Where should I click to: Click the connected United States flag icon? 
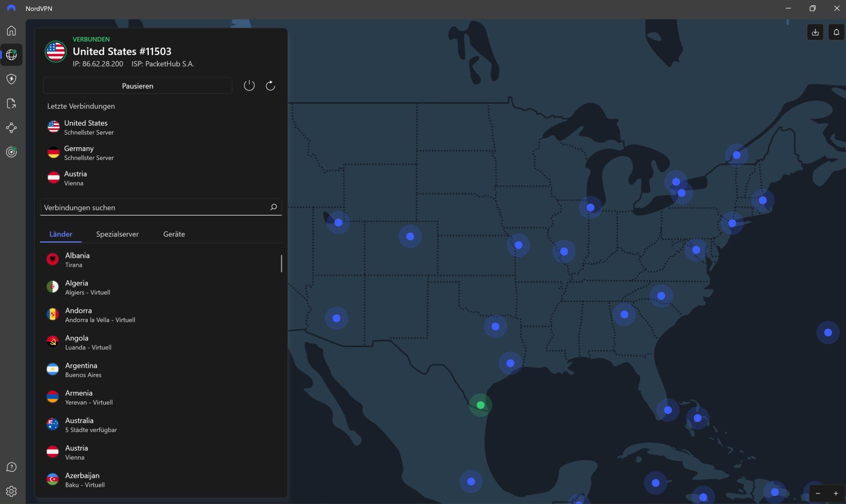coord(56,52)
